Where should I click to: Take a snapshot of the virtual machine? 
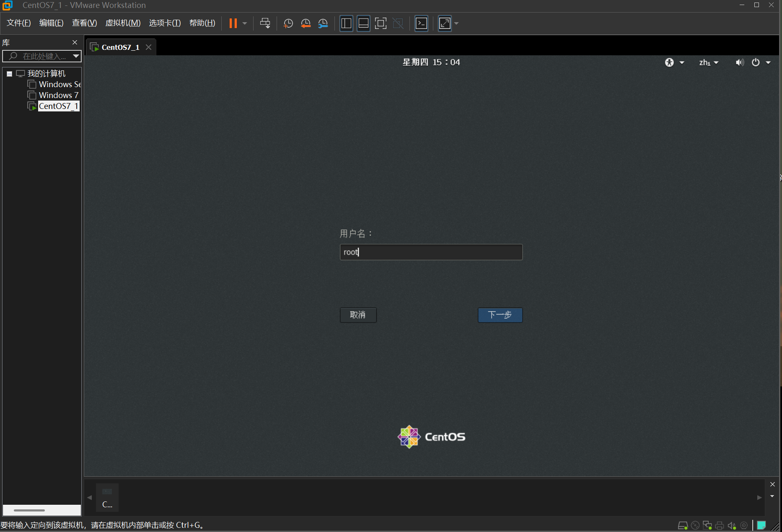[288, 23]
